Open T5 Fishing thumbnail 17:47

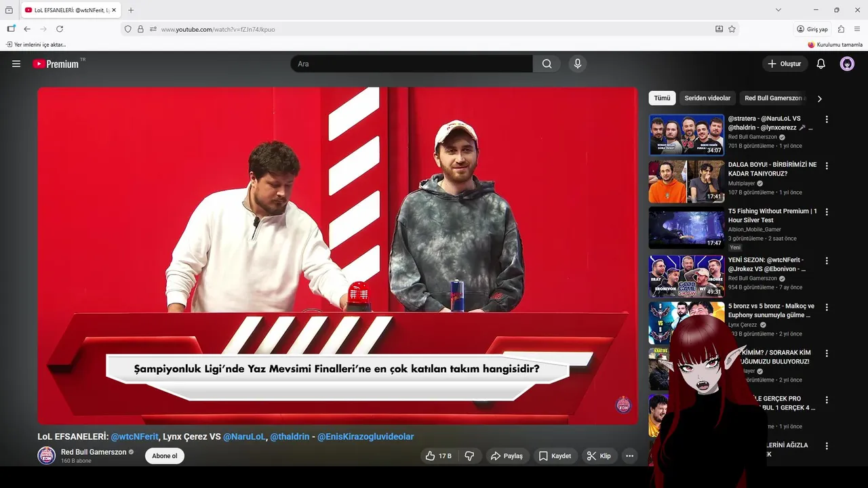coord(686,228)
